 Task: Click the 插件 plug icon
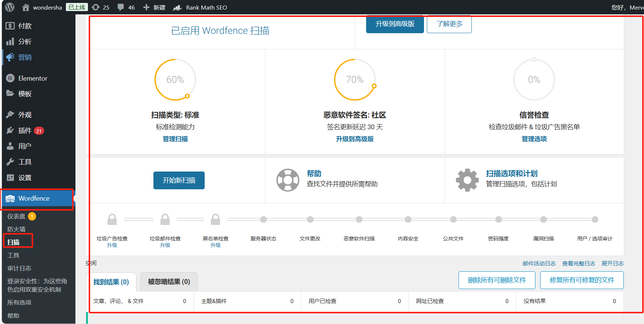pos(10,130)
